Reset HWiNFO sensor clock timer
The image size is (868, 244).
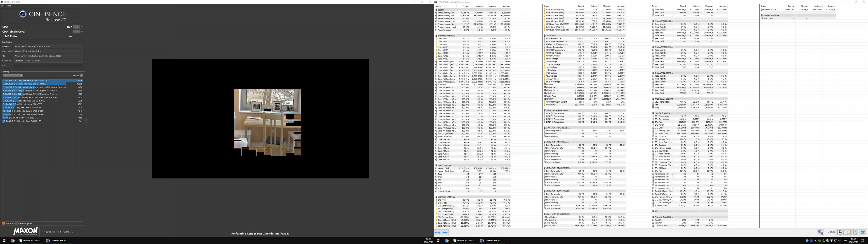(839, 232)
